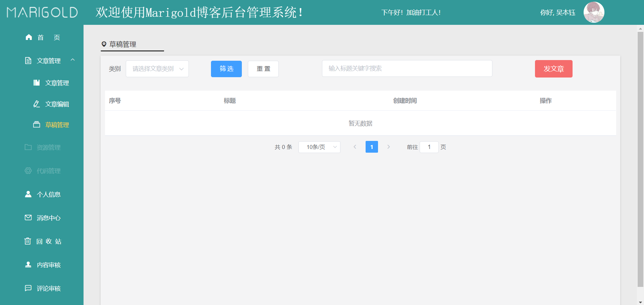Click the user avatar in the header
This screenshot has width=644, height=305.
point(593,12)
